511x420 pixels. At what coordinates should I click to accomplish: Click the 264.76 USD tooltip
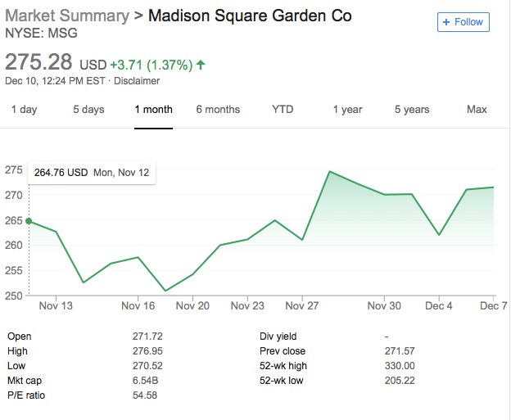coord(90,173)
